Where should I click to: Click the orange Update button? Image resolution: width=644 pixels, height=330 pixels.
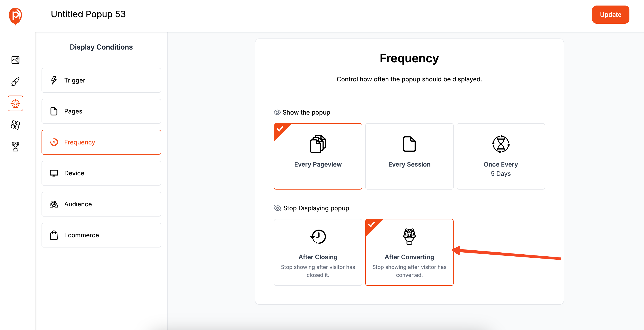[x=610, y=15]
